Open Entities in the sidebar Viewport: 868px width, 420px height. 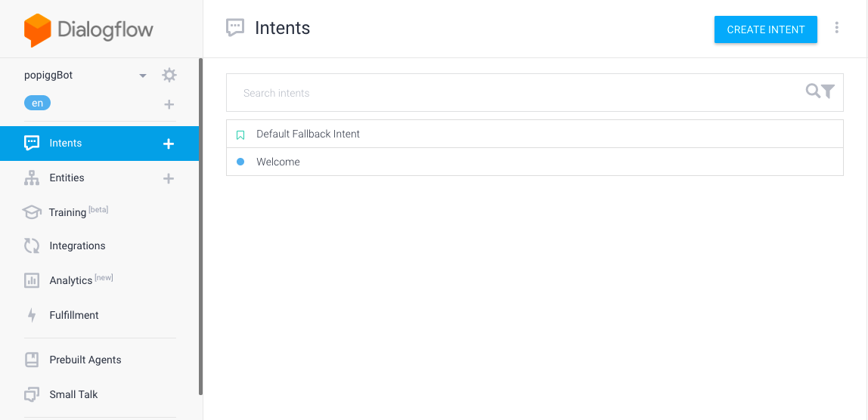pyautogui.click(x=67, y=178)
